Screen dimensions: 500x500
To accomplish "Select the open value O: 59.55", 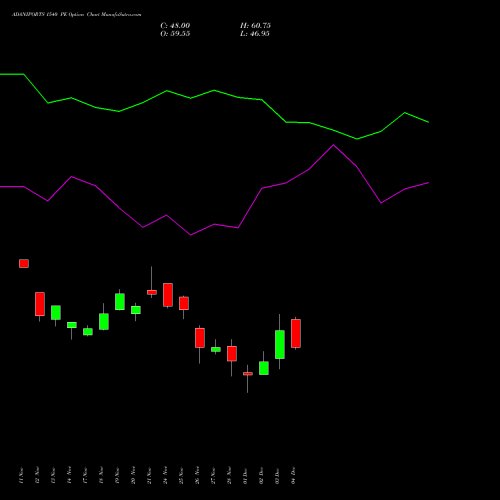I will [175, 34].
